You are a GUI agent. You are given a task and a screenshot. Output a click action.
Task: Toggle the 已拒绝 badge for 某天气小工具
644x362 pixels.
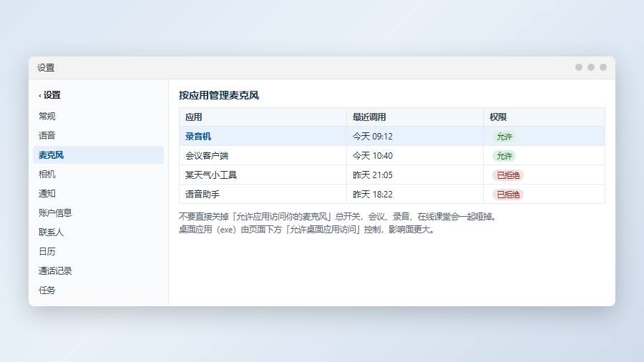point(508,175)
